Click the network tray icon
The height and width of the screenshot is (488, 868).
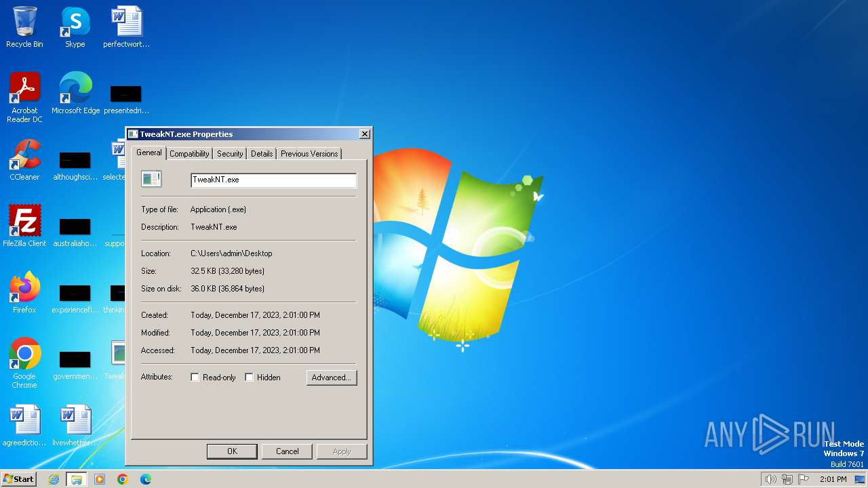point(787,479)
